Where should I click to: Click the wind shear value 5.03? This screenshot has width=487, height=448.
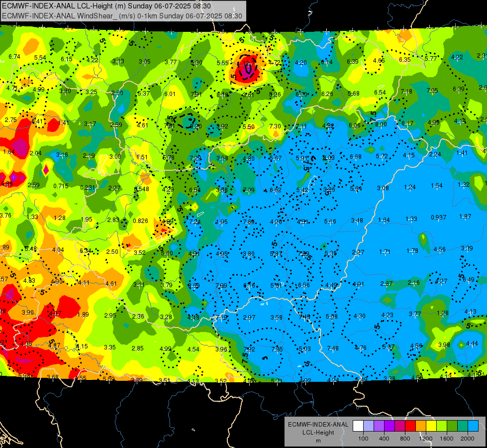click(304, 349)
